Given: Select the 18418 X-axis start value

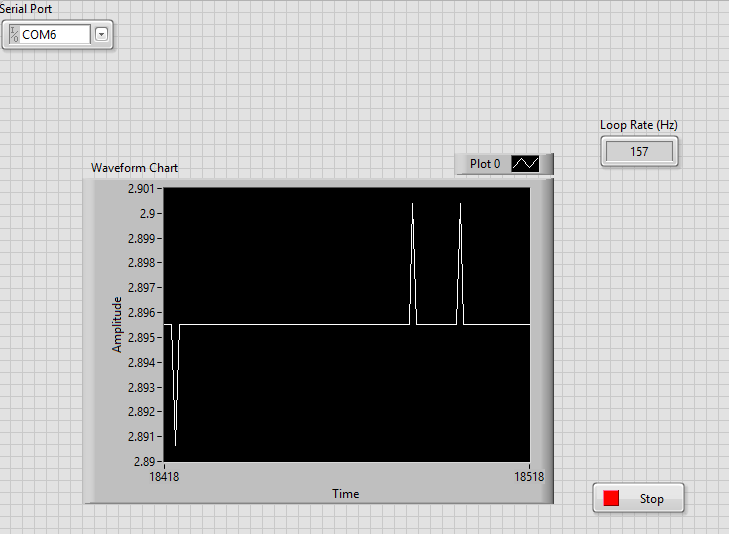Looking at the screenshot, I should tap(164, 478).
